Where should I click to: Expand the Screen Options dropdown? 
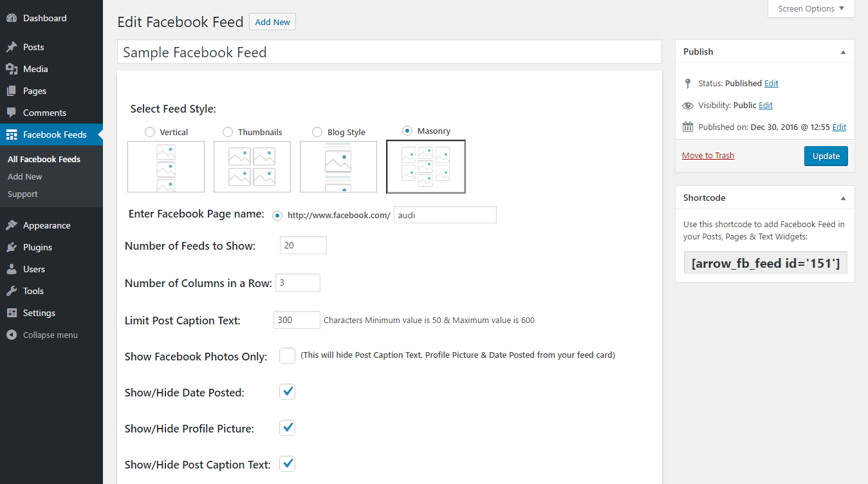point(811,9)
